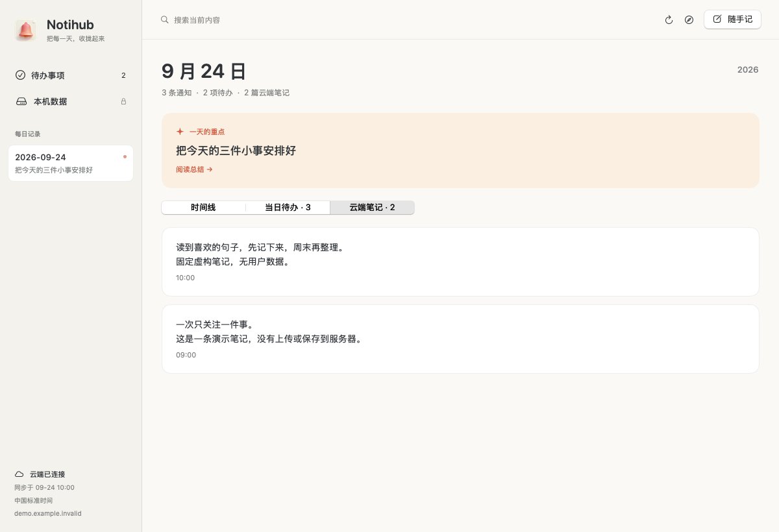The image size is (779, 532).
Task: Click the 2026 year label
Action: 748,69
